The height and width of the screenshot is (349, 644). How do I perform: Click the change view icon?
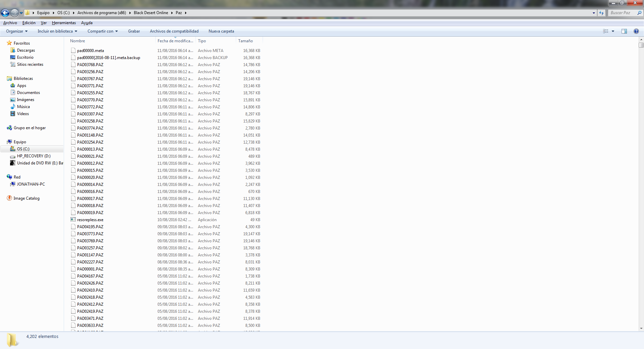(606, 31)
